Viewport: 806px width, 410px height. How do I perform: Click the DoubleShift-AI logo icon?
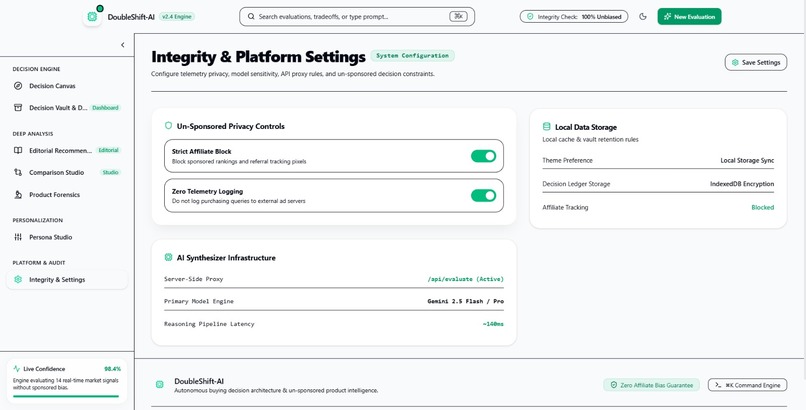pyautogui.click(x=92, y=16)
